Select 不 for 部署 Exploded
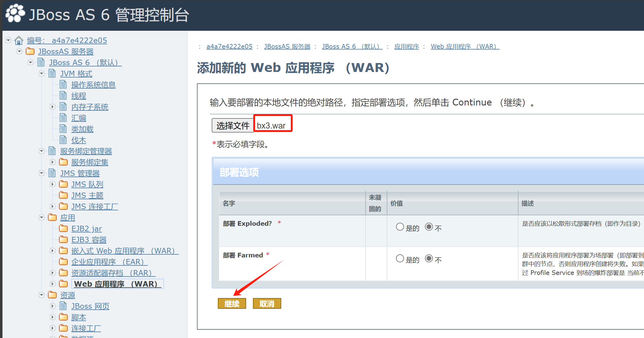 [429, 227]
